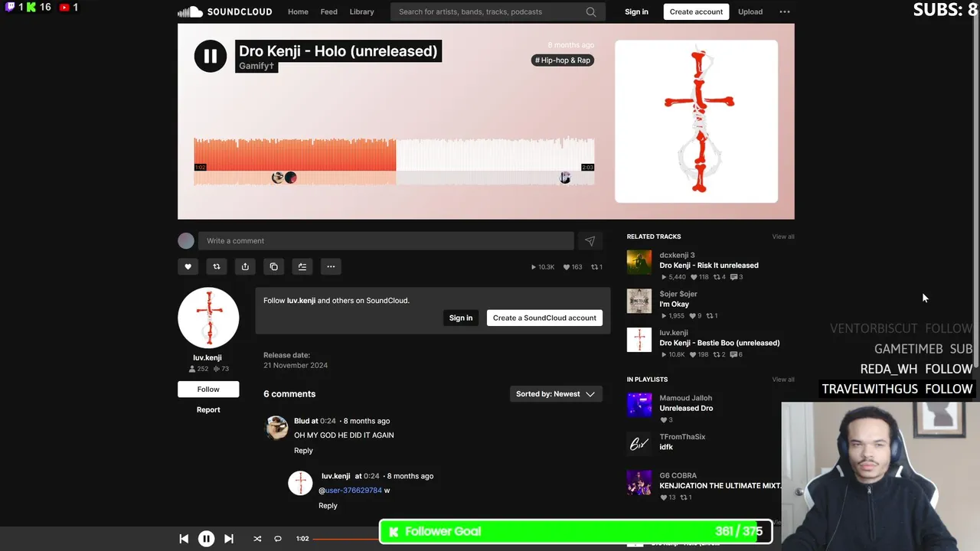Screen dimensions: 980x551
Task: Follow luv.kenji
Action: click(208, 389)
